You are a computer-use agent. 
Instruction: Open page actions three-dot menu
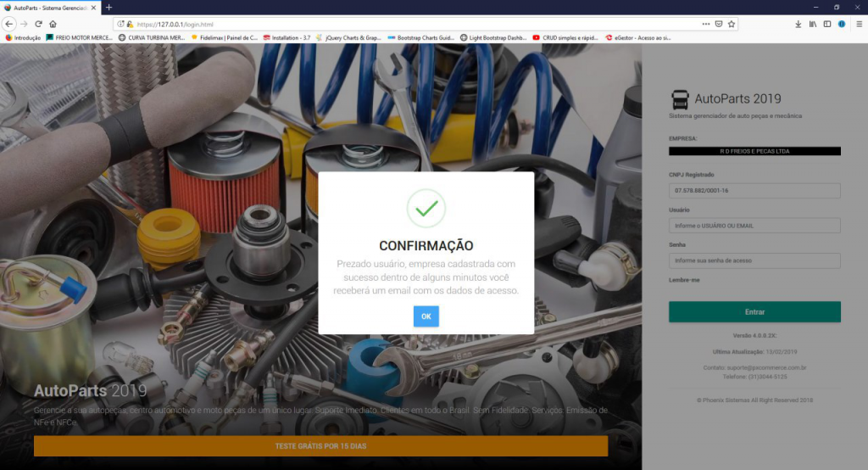click(706, 24)
